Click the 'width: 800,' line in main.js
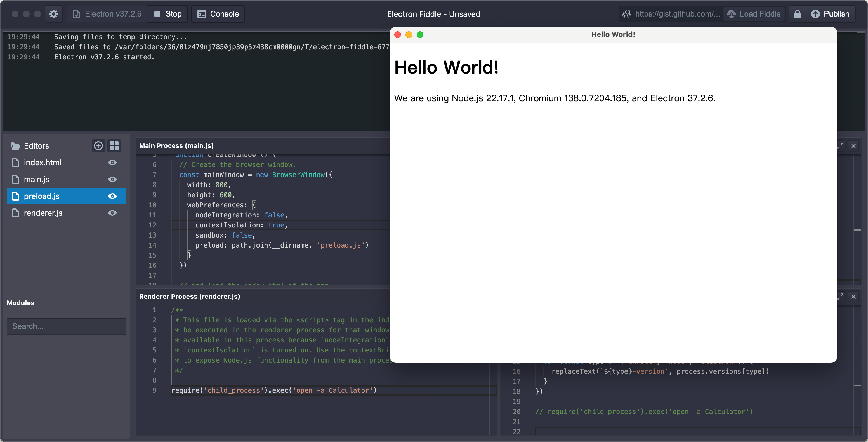This screenshot has width=868, height=442. (x=209, y=185)
